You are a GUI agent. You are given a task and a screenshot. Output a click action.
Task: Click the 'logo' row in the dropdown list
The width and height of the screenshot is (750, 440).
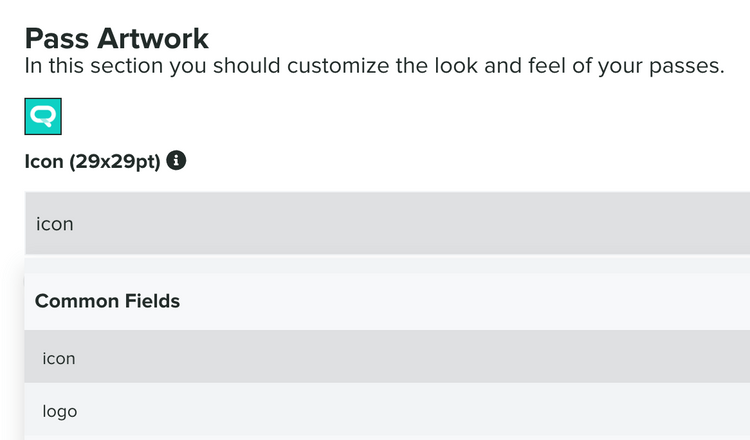coord(387,410)
